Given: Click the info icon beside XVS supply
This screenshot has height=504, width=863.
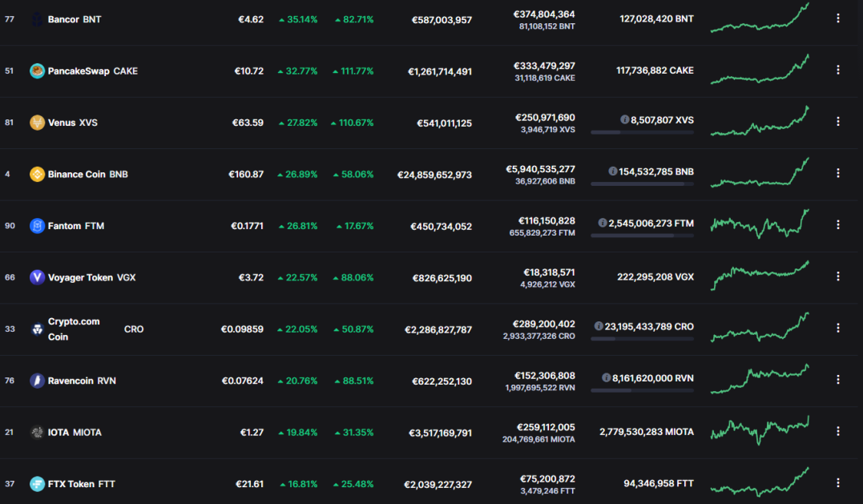Looking at the screenshot, I should click(625, 119).
